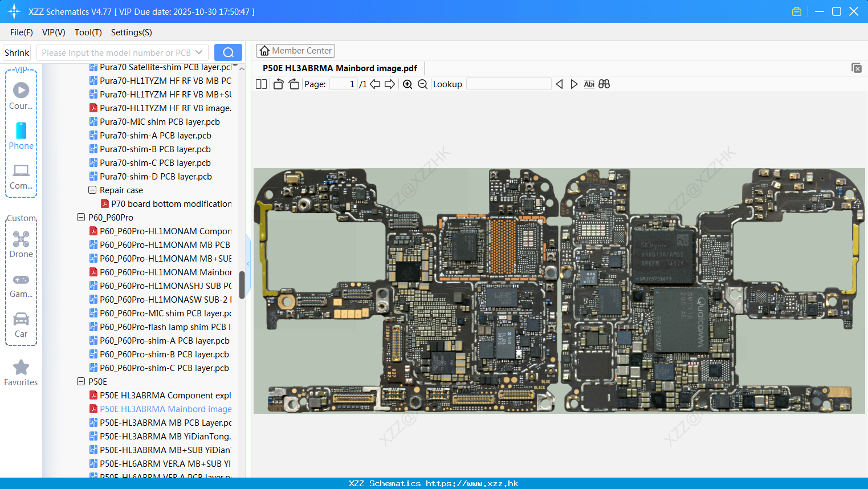The width and height of the screenshot is (868, 489).
Task: Open P60_P60Pro-shim-C PCB layer.pcb
Action: (159, 368)
